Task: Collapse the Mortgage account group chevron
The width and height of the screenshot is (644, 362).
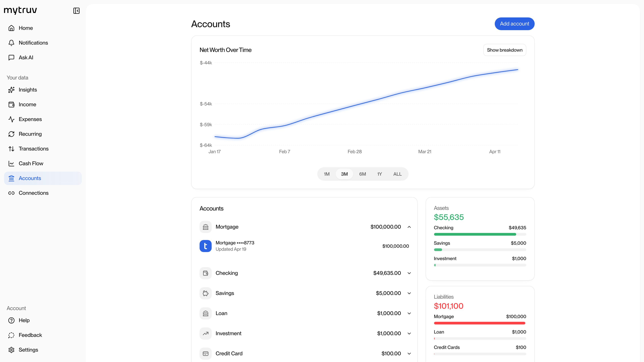Action: (x=409, y=227)
